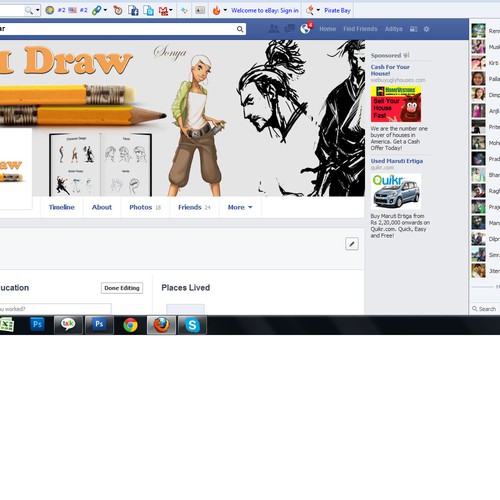Screen dimensions: 500x500
Task: Open dropdown arrow beside flame icon
Action: (225, 10)
